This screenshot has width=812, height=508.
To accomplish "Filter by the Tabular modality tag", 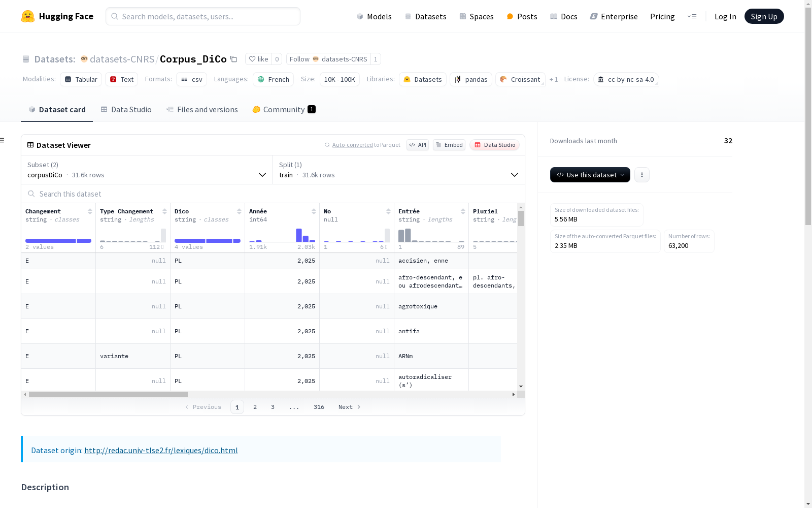I will pyautogui.click(x=81, y=79).
